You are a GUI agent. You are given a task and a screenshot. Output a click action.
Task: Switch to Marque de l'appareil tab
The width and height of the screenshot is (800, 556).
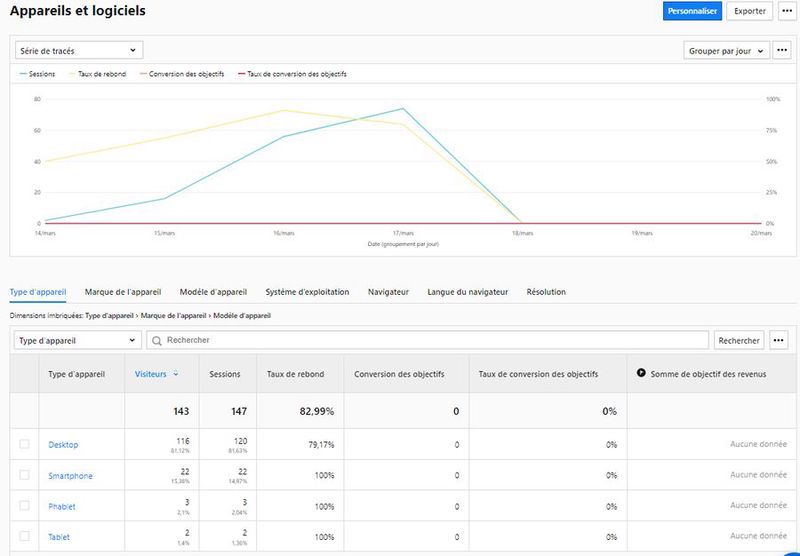[x=123, y=292]
